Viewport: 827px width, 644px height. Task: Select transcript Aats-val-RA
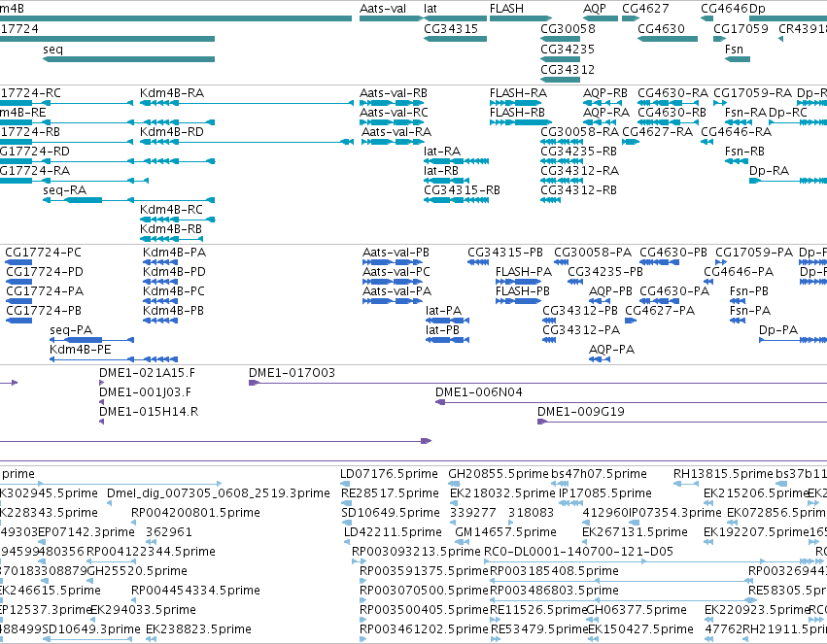tap(396, 132)
